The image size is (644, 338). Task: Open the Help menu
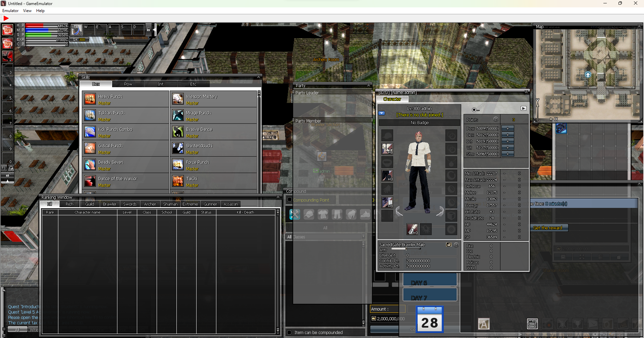point(40,11)
